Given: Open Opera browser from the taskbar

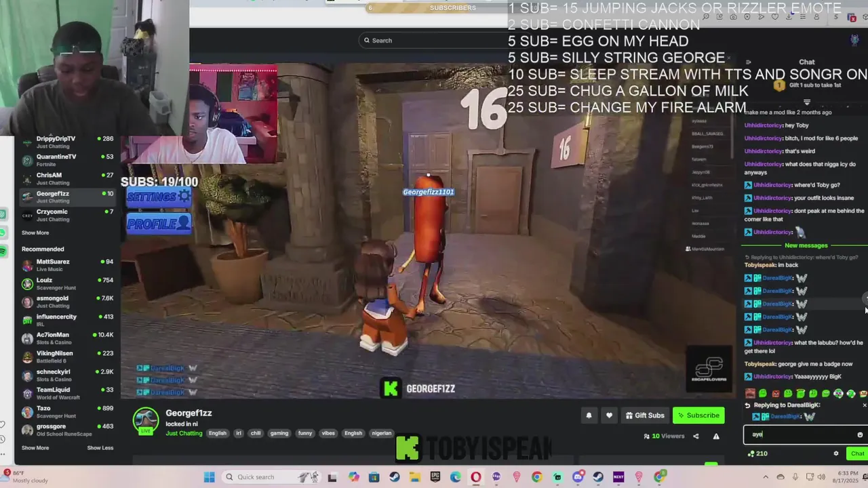Looking at the screenshot, I should (x=475, y=477).
